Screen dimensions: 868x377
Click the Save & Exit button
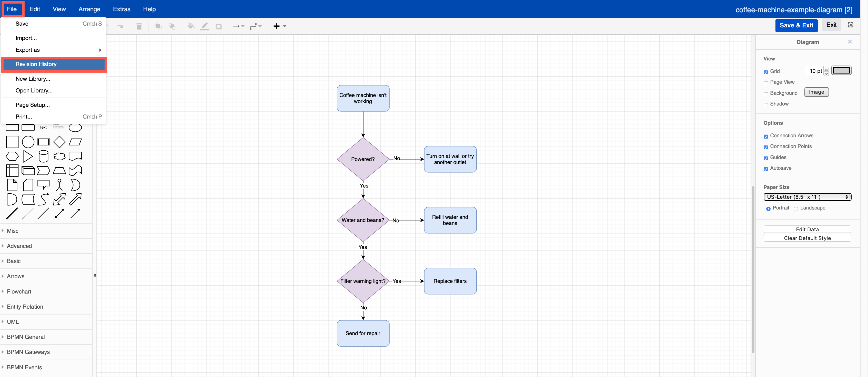coord(796,25)
